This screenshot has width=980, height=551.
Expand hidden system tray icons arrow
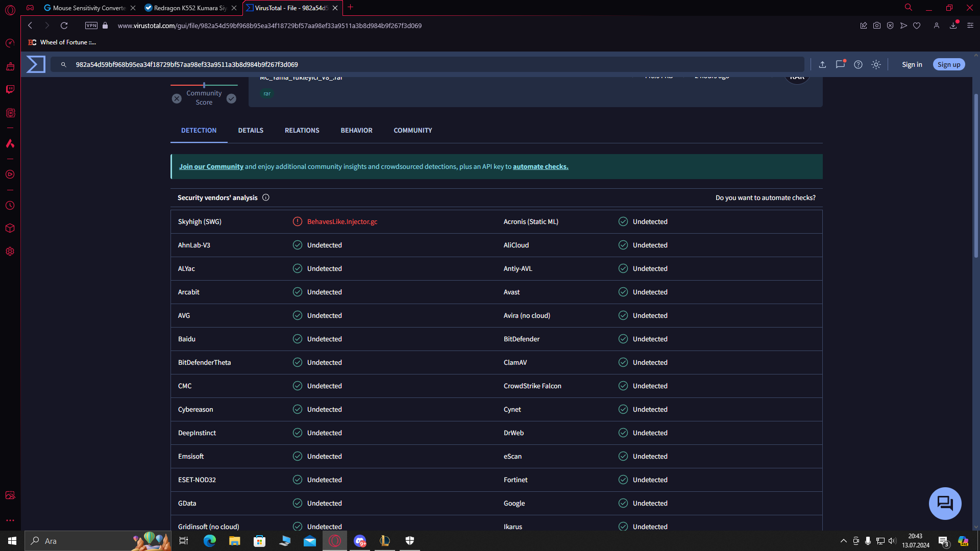[x=843, y=541]
